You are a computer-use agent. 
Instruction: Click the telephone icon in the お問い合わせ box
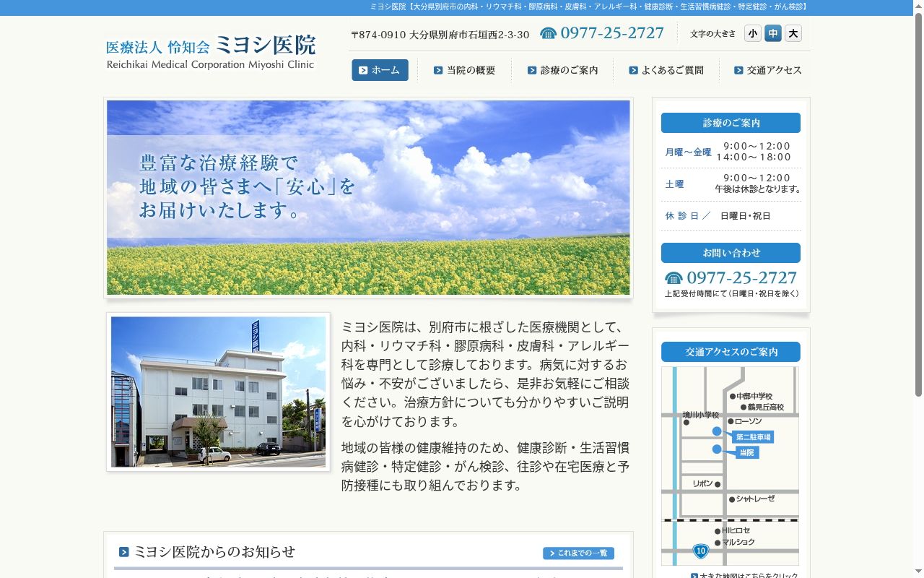pyautogui.click(x=674, y=278)
